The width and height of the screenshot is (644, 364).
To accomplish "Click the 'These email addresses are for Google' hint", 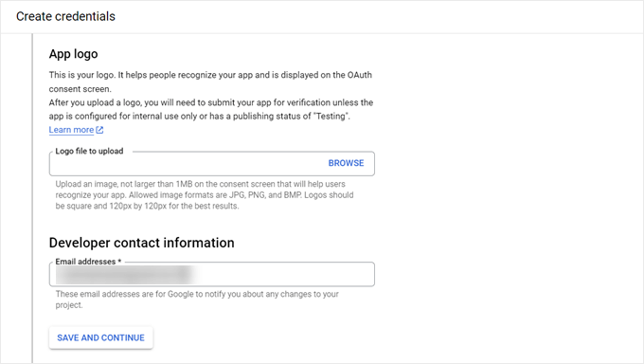I will pos(197,300).
